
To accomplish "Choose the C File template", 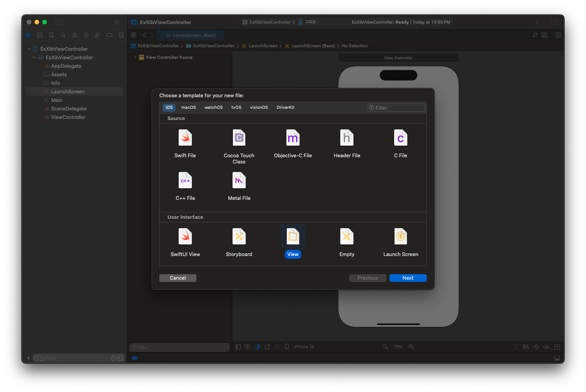I will 401,144.
